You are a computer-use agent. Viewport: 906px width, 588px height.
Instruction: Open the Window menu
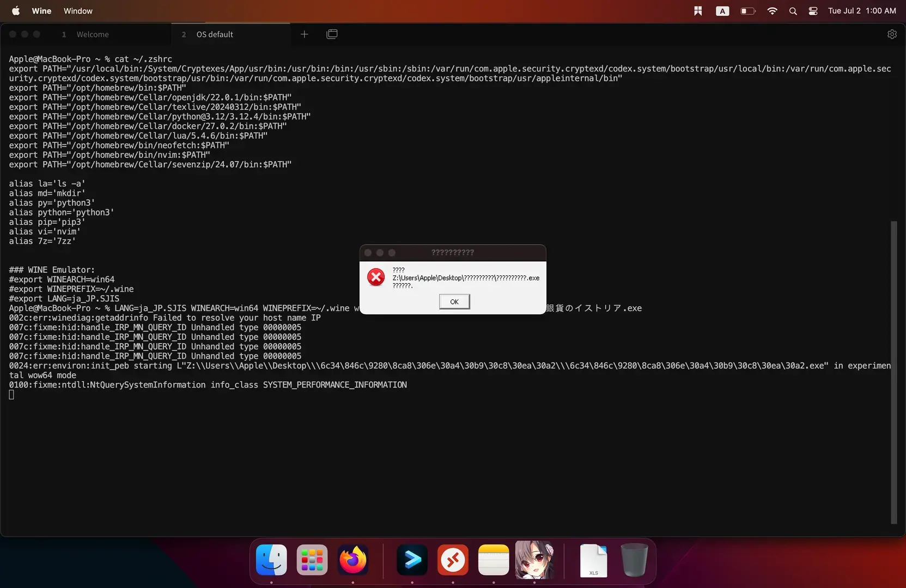click(x=78, y=11)
